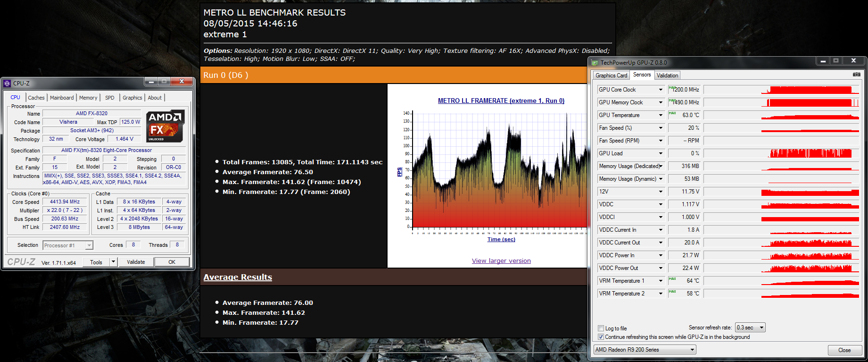Change the Sensor refresh rate dropdown
Viewport: 868px width, 362px height.
point(751,328)
